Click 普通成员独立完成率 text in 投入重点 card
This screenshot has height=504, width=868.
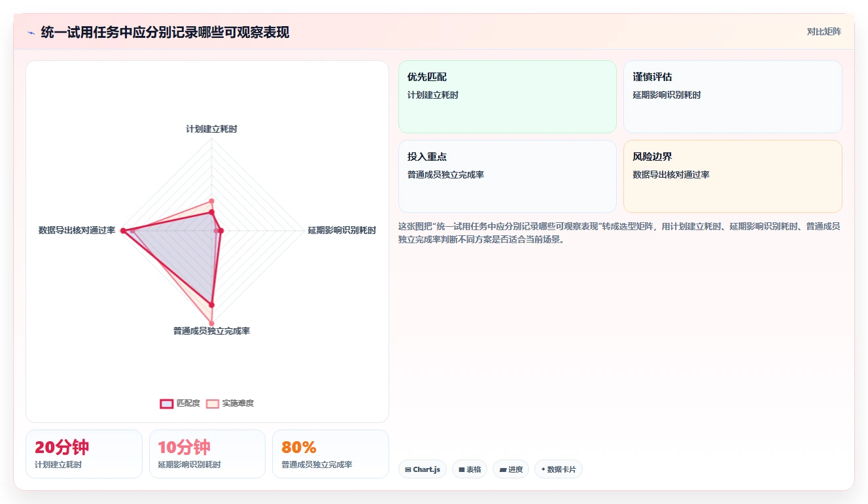click(445, 175)
